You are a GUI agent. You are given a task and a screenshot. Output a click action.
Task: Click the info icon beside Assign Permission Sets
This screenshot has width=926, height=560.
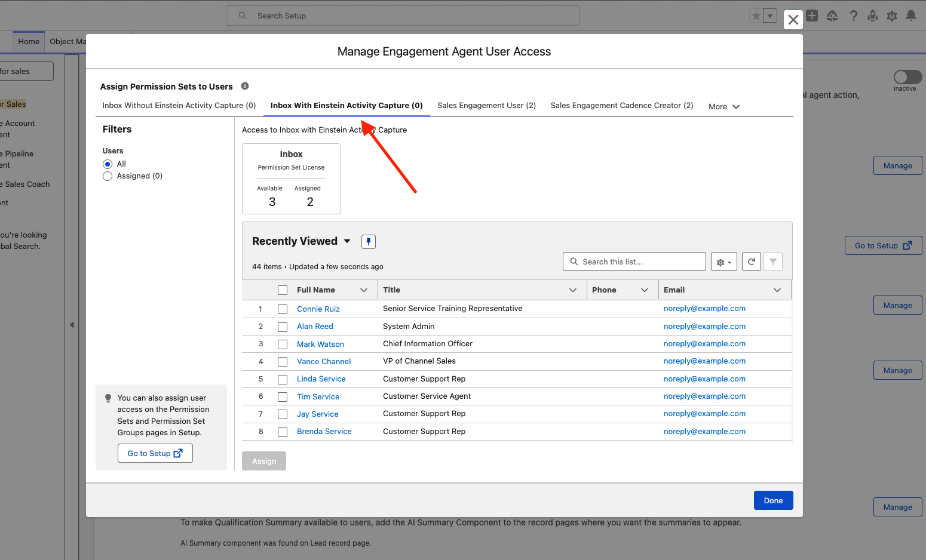(245, 86)
